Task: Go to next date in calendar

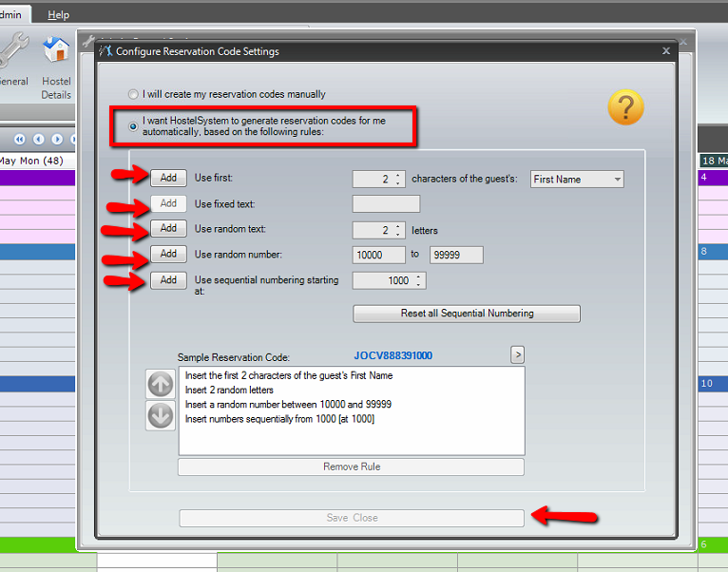Action: coord(57,139)
